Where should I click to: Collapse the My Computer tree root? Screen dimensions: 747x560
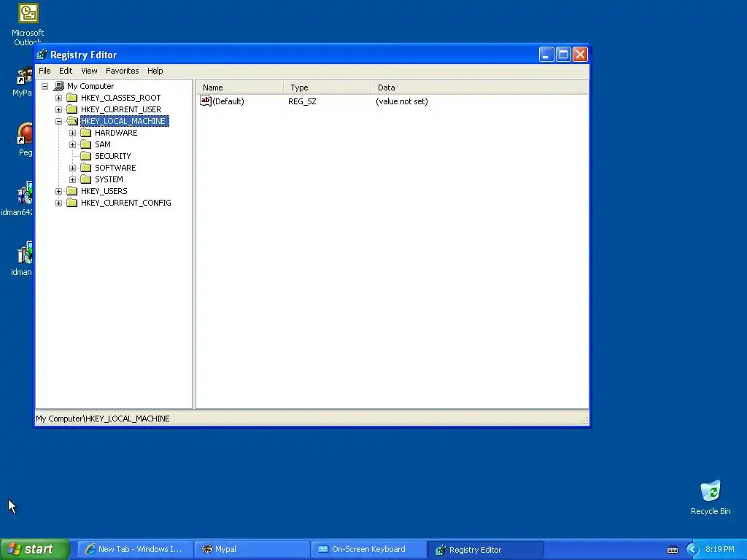pos(44,86)
